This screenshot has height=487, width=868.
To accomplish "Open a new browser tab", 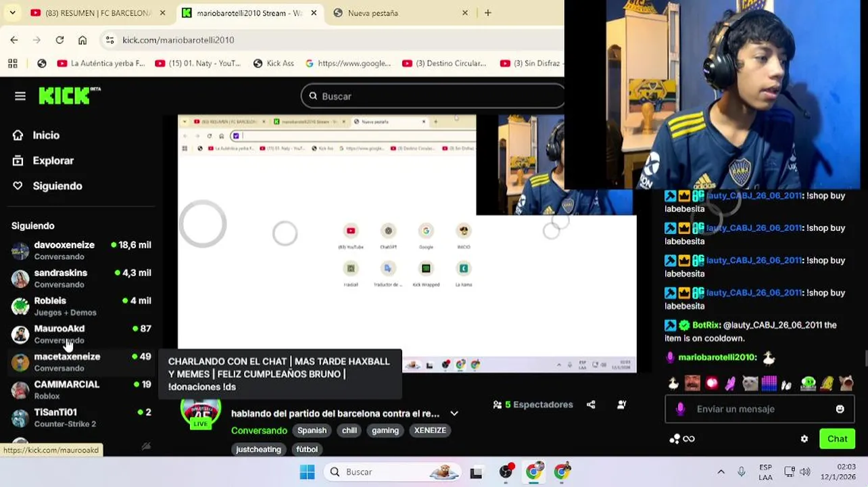I will pyautogui.click(x=487, y=13).
